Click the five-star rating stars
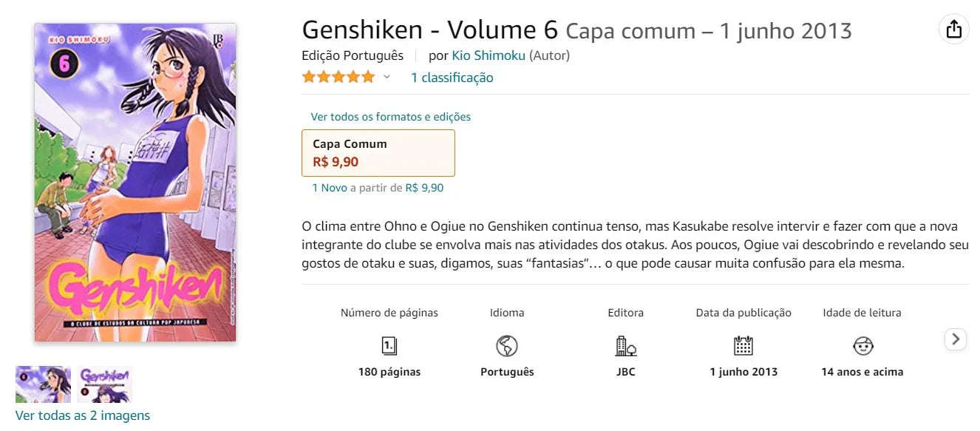 [338, 76]
